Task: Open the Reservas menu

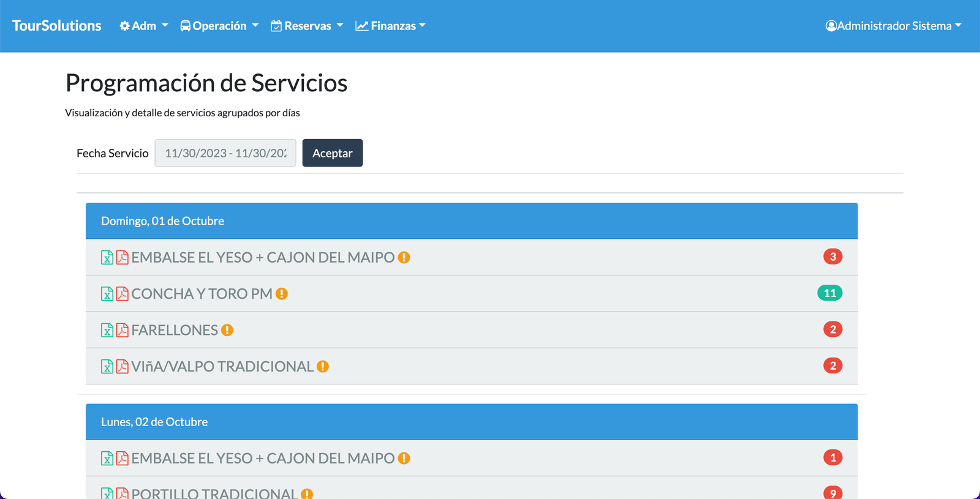Action: (307, 26)
